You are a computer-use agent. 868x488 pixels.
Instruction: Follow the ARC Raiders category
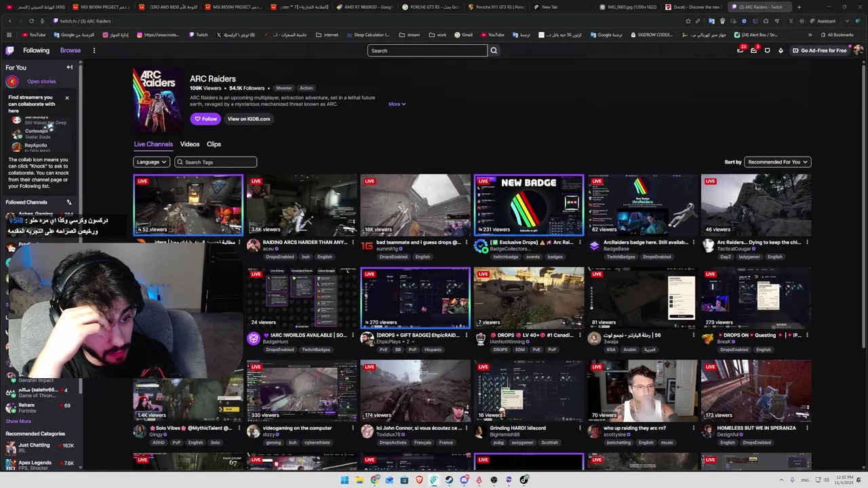(x=205, y=119)
